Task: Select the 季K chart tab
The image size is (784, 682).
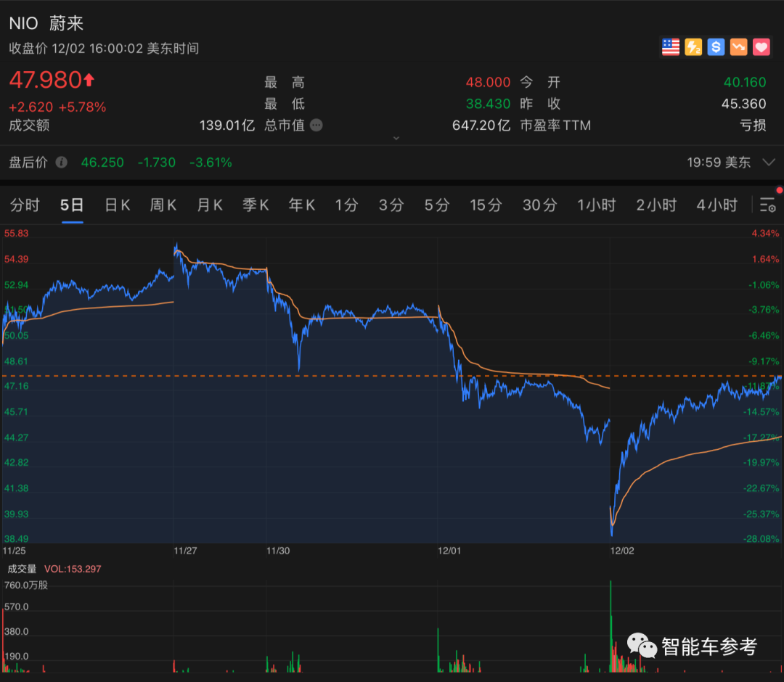Action: pyautogui.click(x=256, y=205)
